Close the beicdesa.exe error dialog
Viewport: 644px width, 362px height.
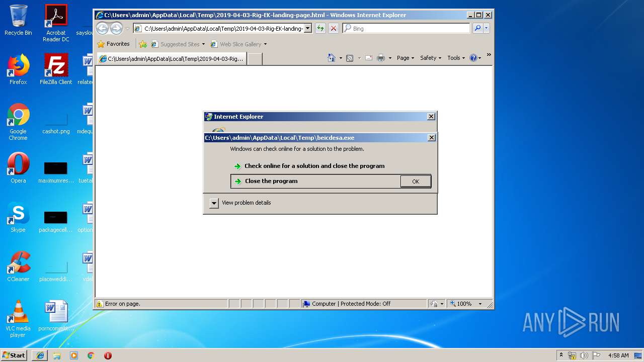pos(431,137)
